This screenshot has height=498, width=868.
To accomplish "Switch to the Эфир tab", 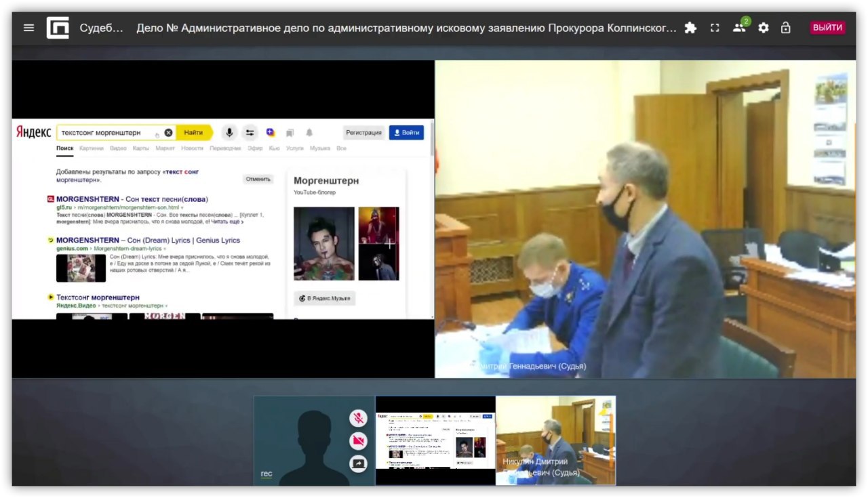I will [x=255, y=148].
